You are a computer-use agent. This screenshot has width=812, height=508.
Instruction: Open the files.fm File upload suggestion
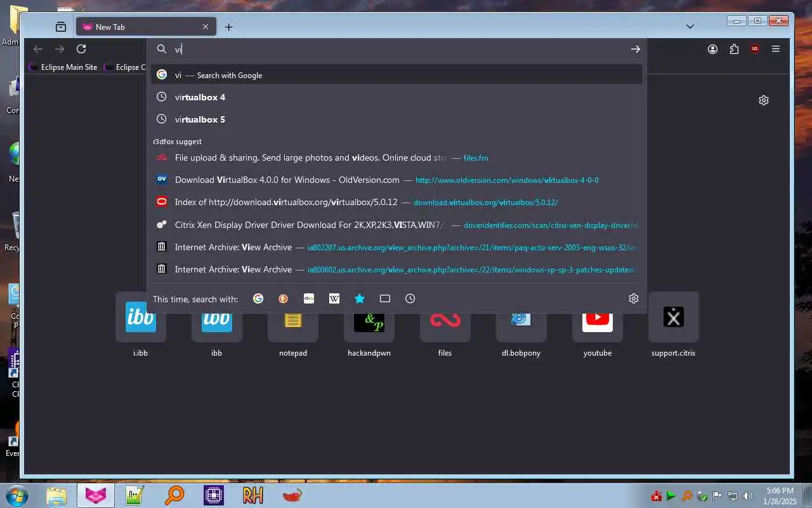click(396, 157)
